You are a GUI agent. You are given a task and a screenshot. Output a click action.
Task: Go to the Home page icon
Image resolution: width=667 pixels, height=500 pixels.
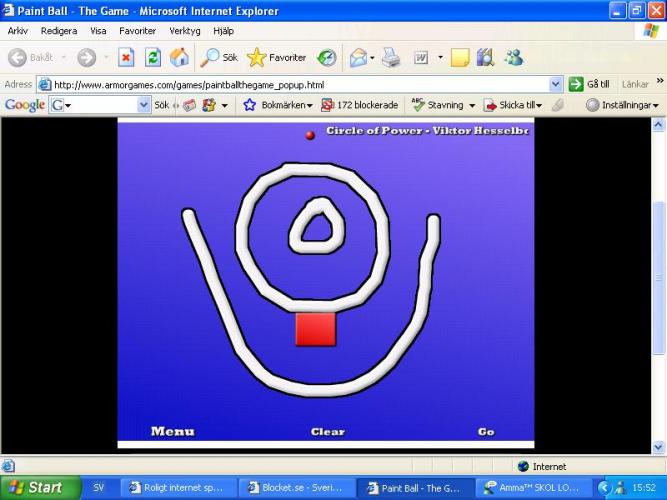click(179, 58)
